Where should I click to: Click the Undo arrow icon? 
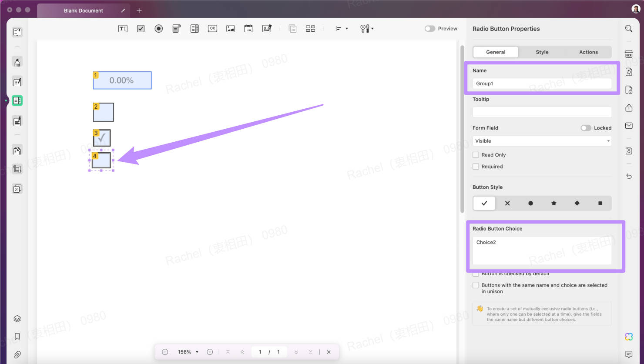(x=629, y=176)
